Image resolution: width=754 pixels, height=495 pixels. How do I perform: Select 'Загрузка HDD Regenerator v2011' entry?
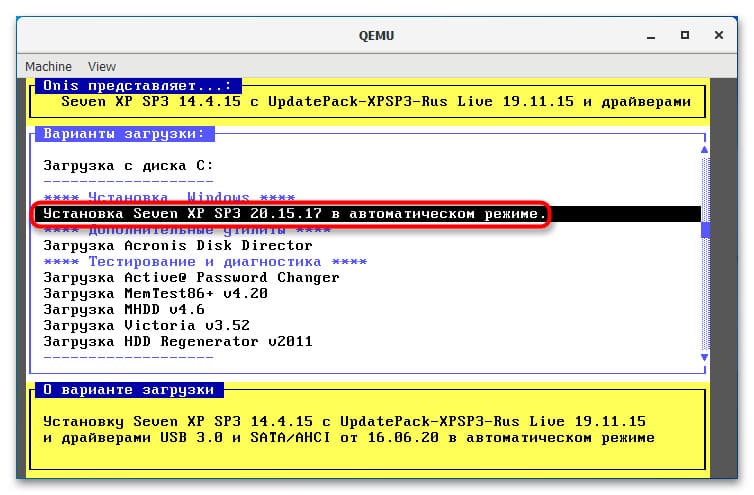[178, 341]
